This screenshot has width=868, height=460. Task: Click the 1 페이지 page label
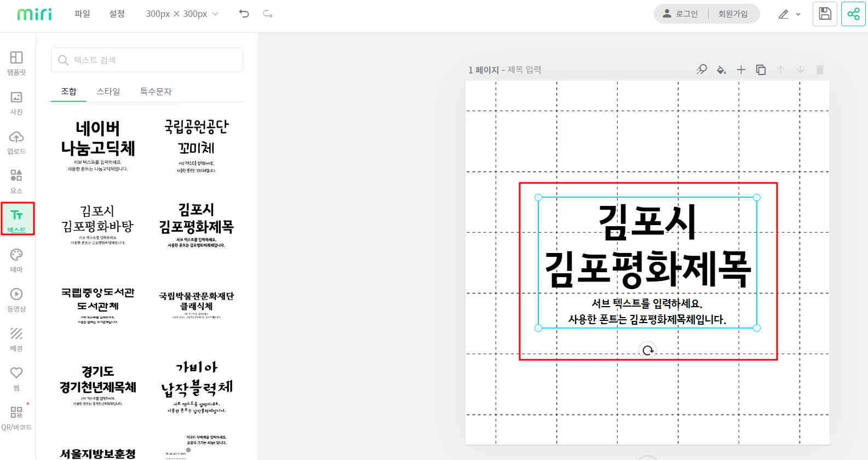(484, 70)
